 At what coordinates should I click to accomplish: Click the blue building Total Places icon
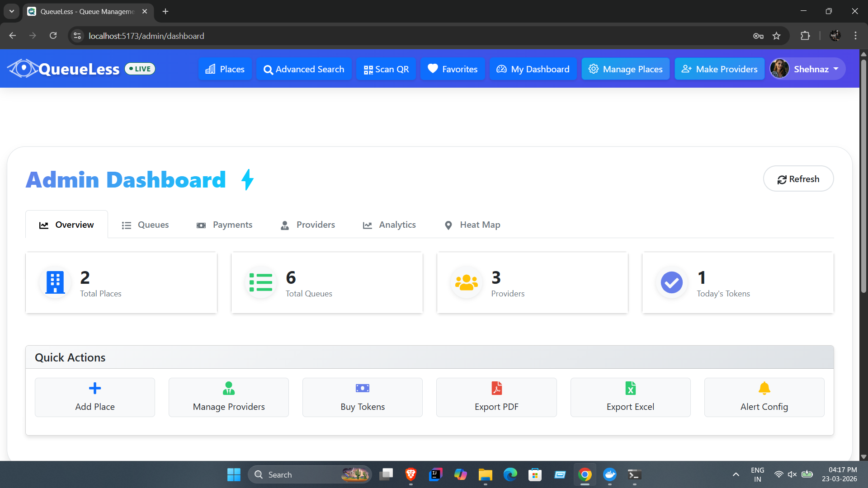55,282
